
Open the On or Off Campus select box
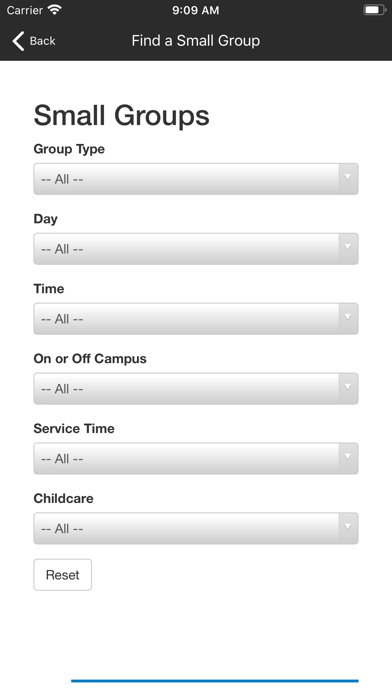pyautogui.click(x=196, y=389)
